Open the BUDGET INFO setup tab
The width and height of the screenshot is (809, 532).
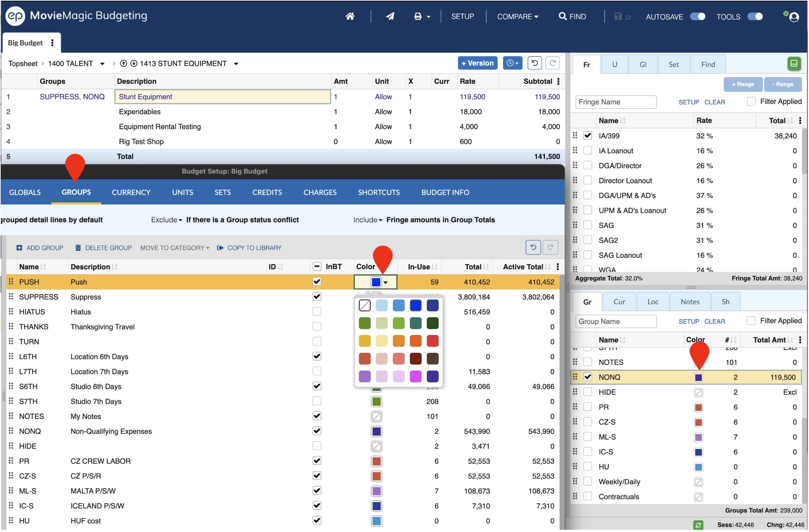pyautogui.click(x=445, y=192)
